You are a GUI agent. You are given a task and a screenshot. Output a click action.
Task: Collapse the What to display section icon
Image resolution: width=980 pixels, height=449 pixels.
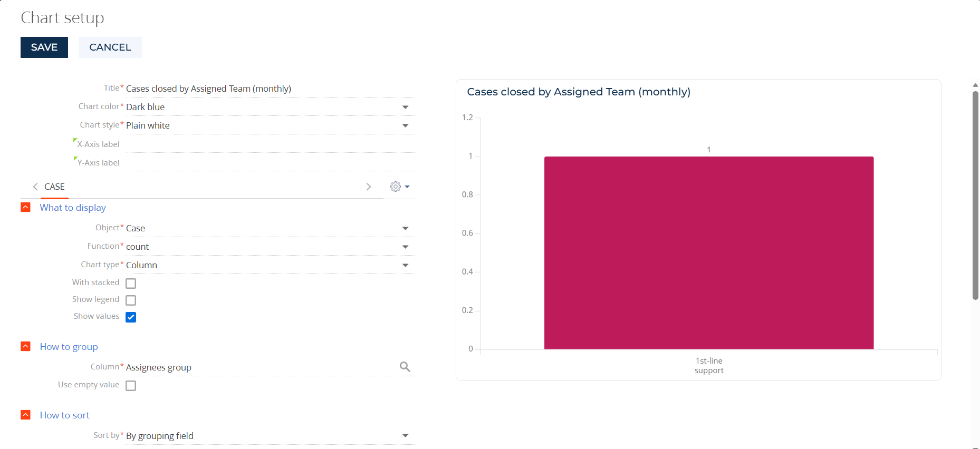pos(25,207)
